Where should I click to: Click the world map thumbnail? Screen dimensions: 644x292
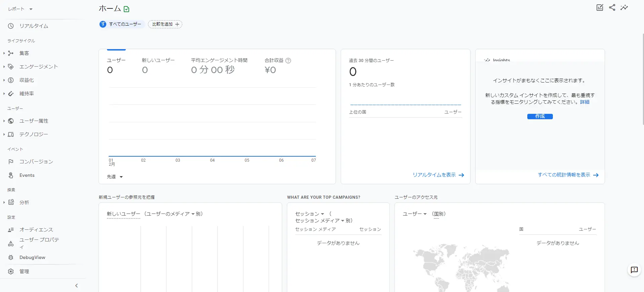461,268
